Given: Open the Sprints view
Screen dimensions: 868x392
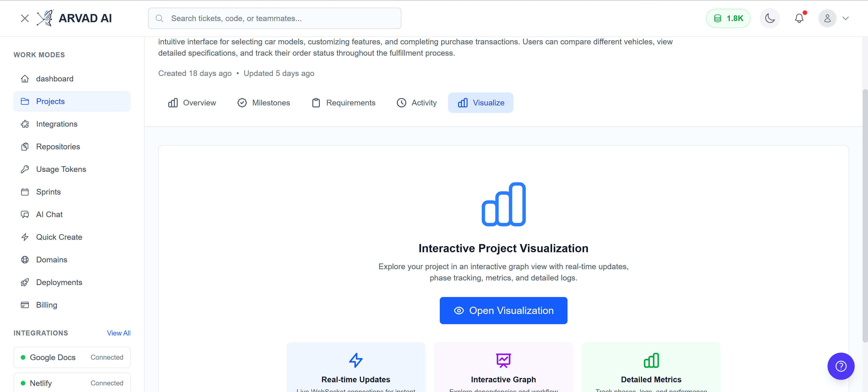Looking at the screenshot, I should (48, 191).
